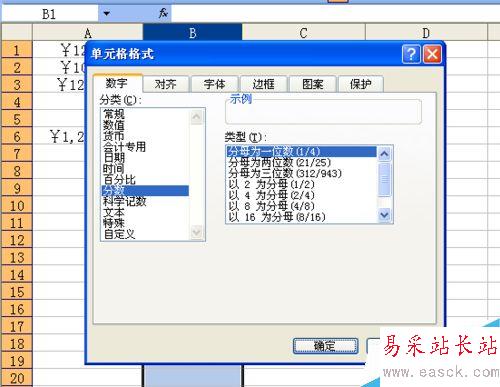500x387 pixels.
Task: Switch to the 字体 tab
Action: click(215, 84)
